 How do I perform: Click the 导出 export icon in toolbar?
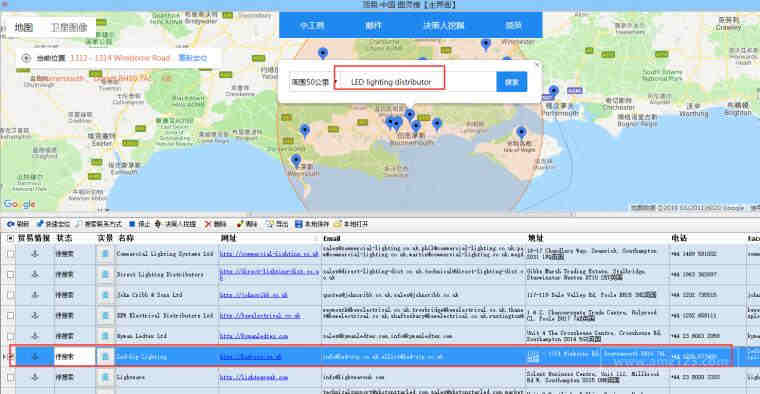[x=270, y=224]
